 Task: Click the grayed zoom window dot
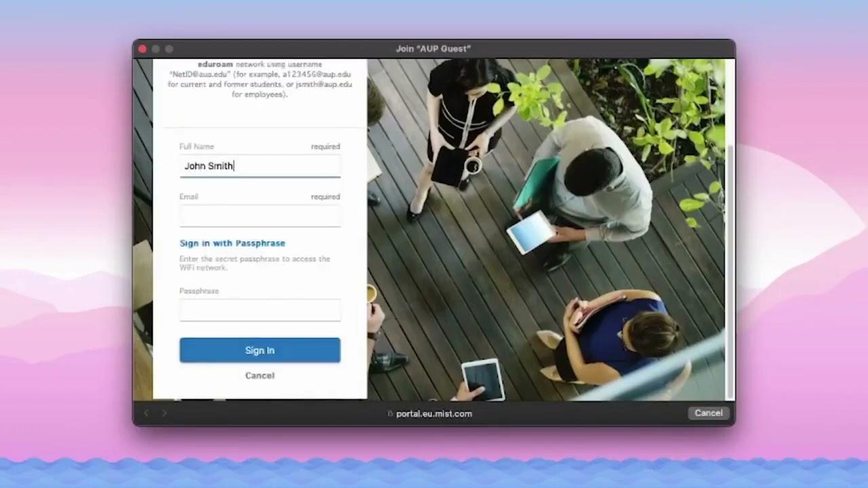[169, 49]
